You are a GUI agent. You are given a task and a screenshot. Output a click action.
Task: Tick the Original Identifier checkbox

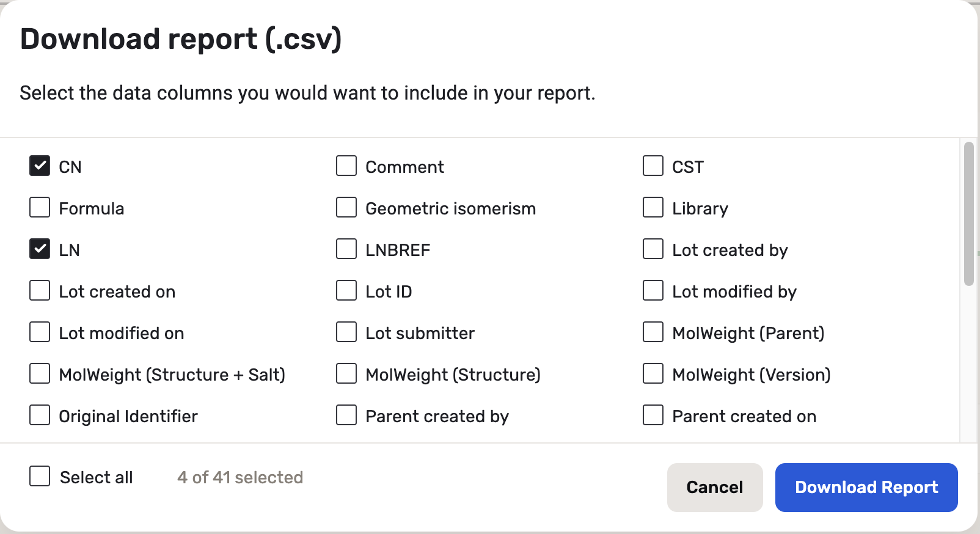40,415
